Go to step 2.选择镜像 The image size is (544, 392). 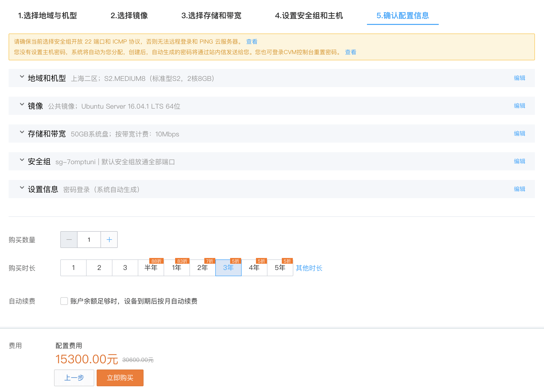point(129,16)
